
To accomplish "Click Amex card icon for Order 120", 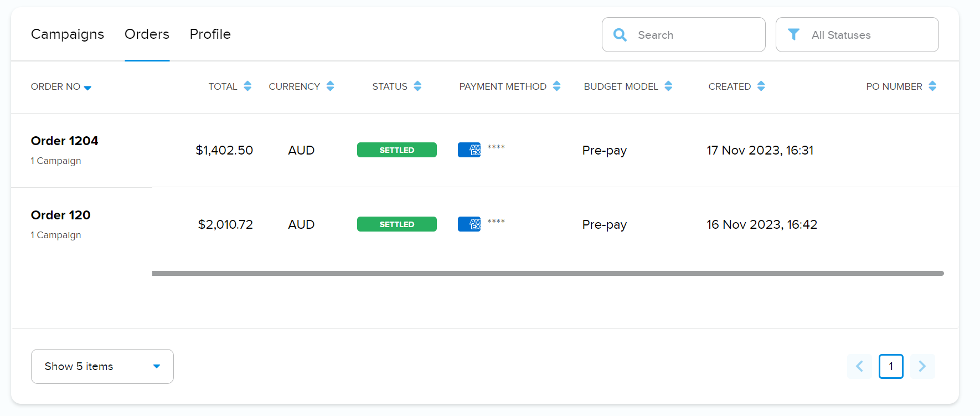I will tap(469, 224).
